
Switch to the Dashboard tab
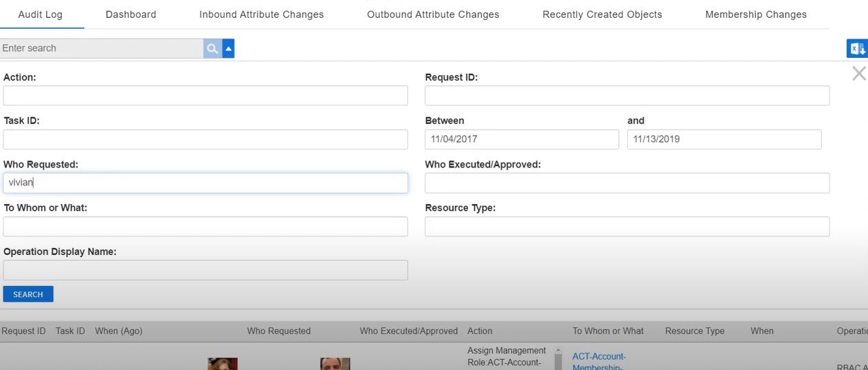click(x=131, y=14)
